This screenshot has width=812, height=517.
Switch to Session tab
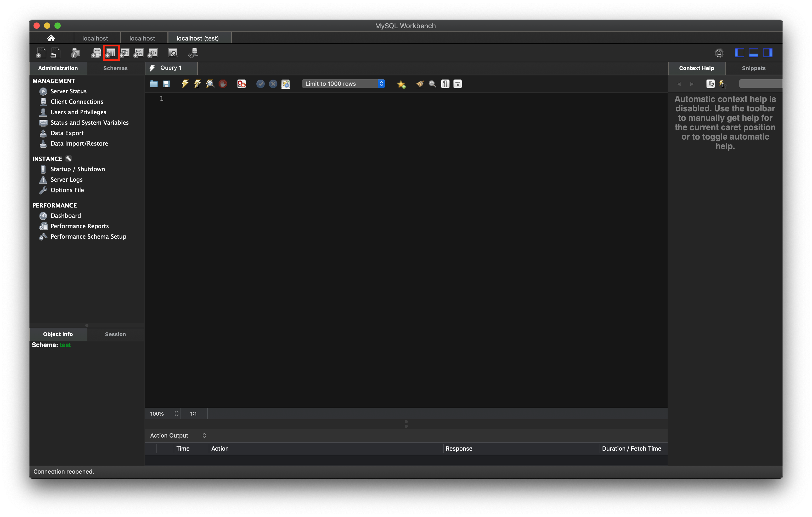[x=115, y=334]
